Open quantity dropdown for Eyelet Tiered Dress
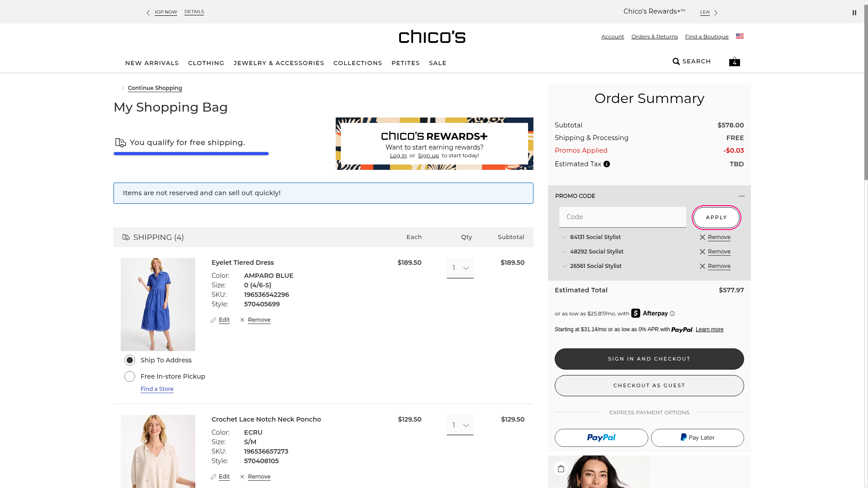Screen dimensions: 868x488 (x=460, y=268)
